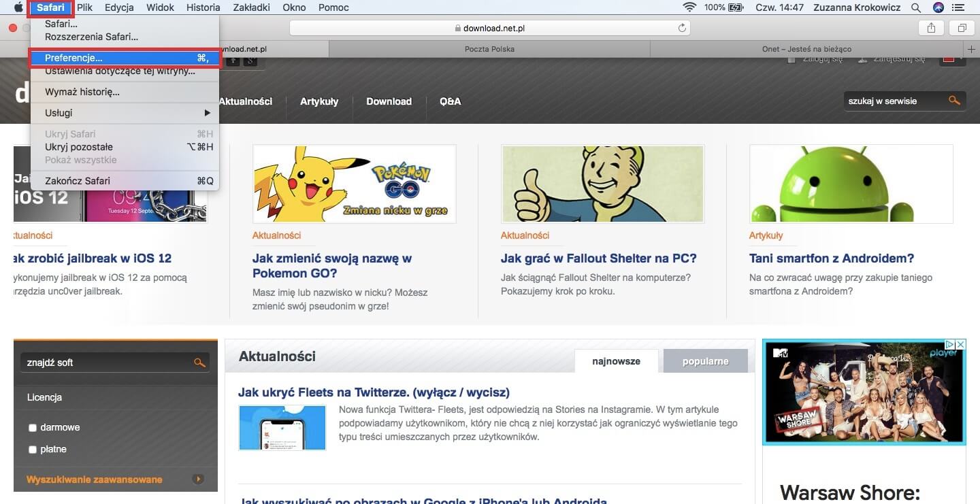Reload the page with the refresh icon

click(681, 28)
